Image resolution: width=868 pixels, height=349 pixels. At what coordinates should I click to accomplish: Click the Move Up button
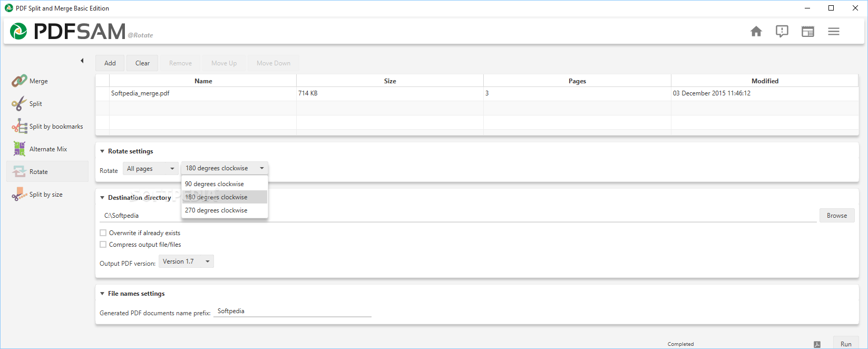coord(224,63)
